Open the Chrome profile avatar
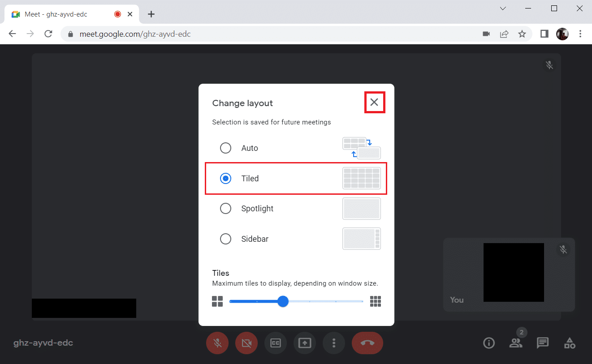 [x=562, y=34]
